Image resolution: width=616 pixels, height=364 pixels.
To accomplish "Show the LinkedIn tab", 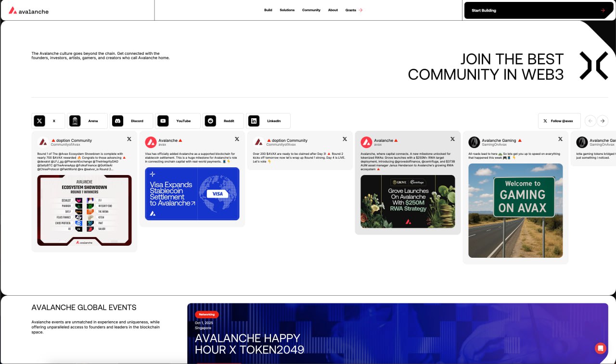I will tap(268, 121).
